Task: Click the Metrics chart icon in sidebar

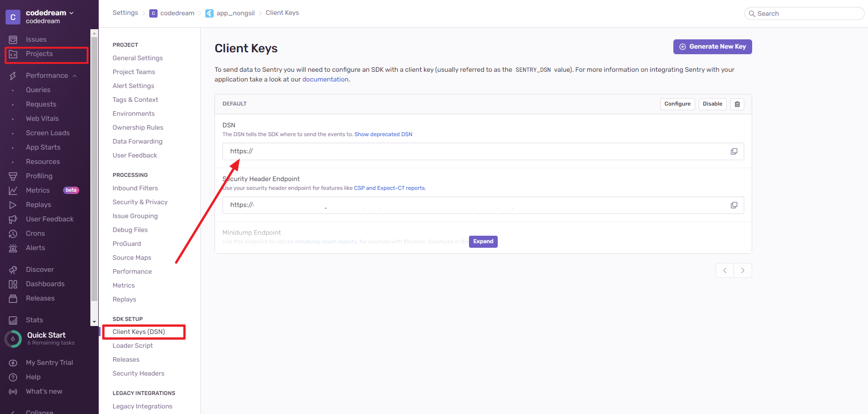Action: point(13,190)
